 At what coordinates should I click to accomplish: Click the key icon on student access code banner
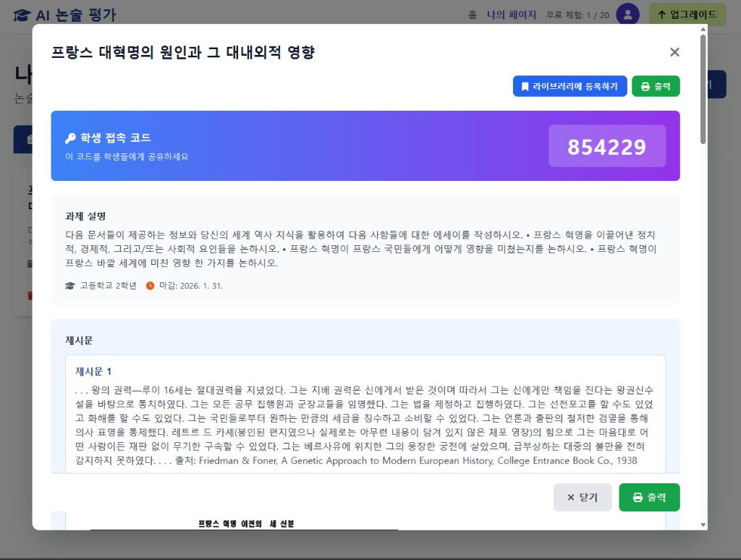[x=72, y=138]
